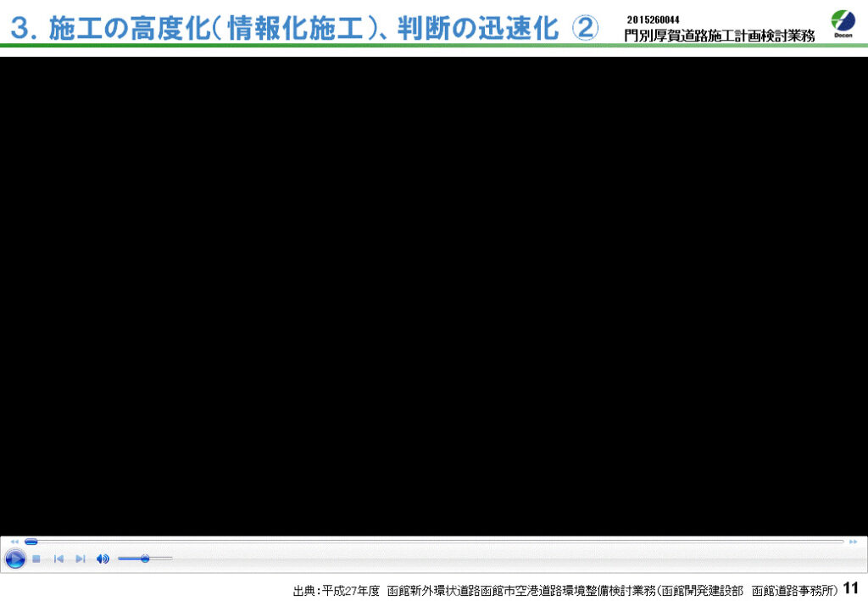Image resolution: width=868 pixels, height=601 pixels.
Task: Click the 門別厚賀道路施工計画検討業務 heading text
Action: point(720,36)
